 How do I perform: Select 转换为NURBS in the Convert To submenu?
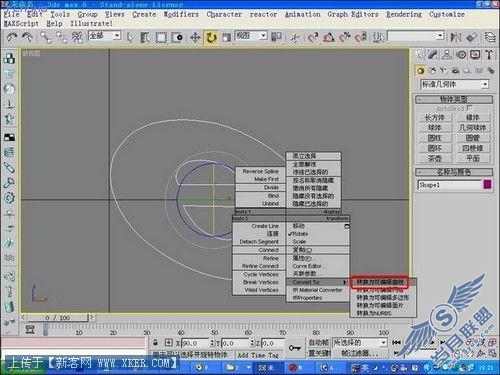coord(383,313)
